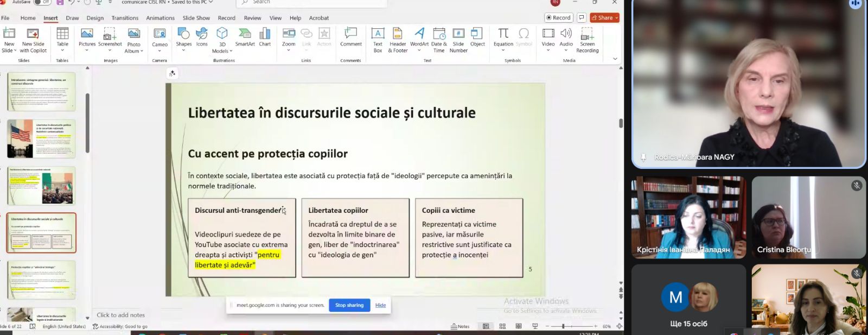Toggle the Notes pane in status bar

click(x=460, y=326)
